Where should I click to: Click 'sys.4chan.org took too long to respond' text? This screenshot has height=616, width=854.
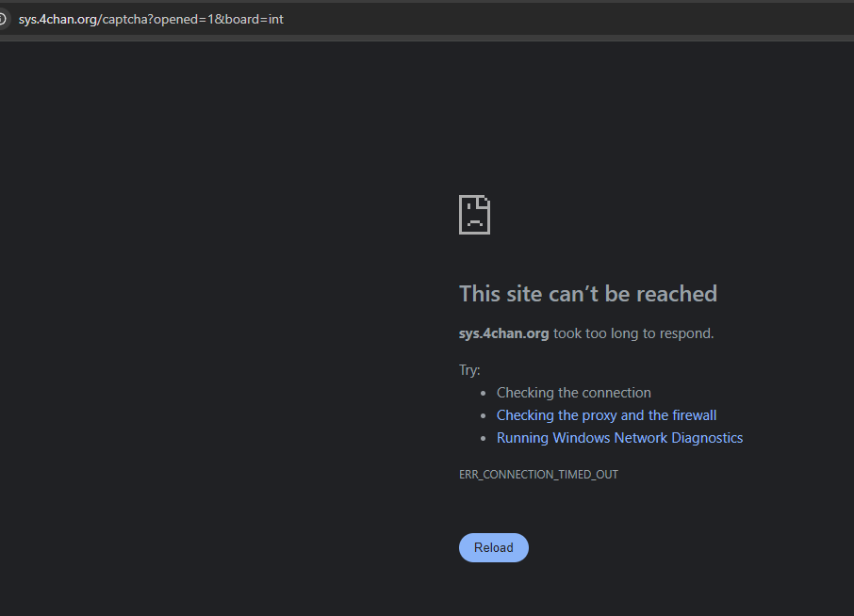pos(586,333)
